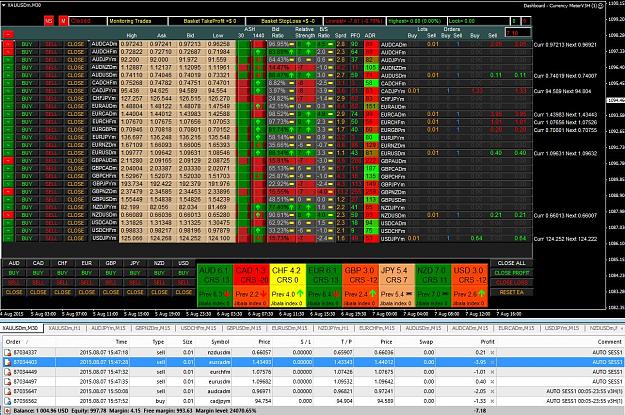
Task: Toggle EURUSDm row green square
Action: (x=8, y=153)
